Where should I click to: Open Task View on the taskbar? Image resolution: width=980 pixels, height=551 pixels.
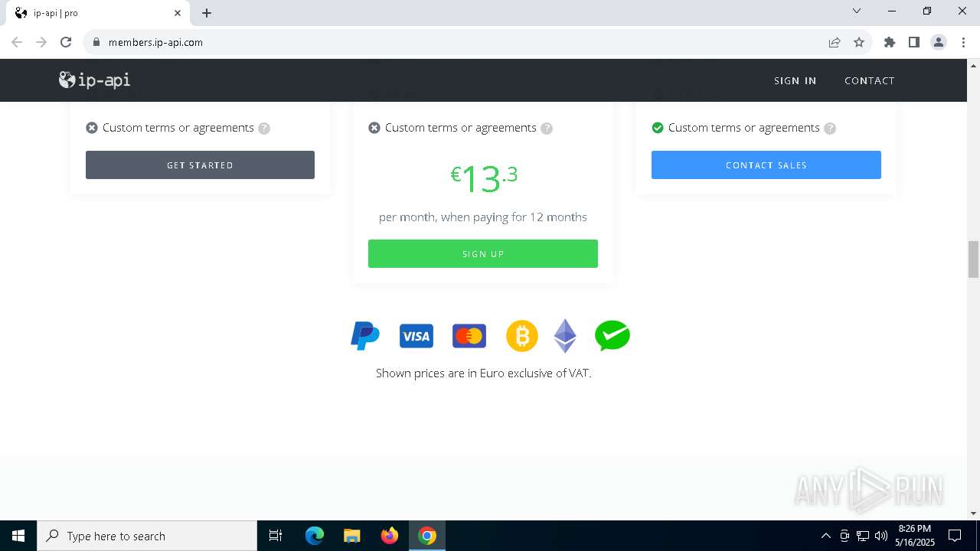coord(276,536)
